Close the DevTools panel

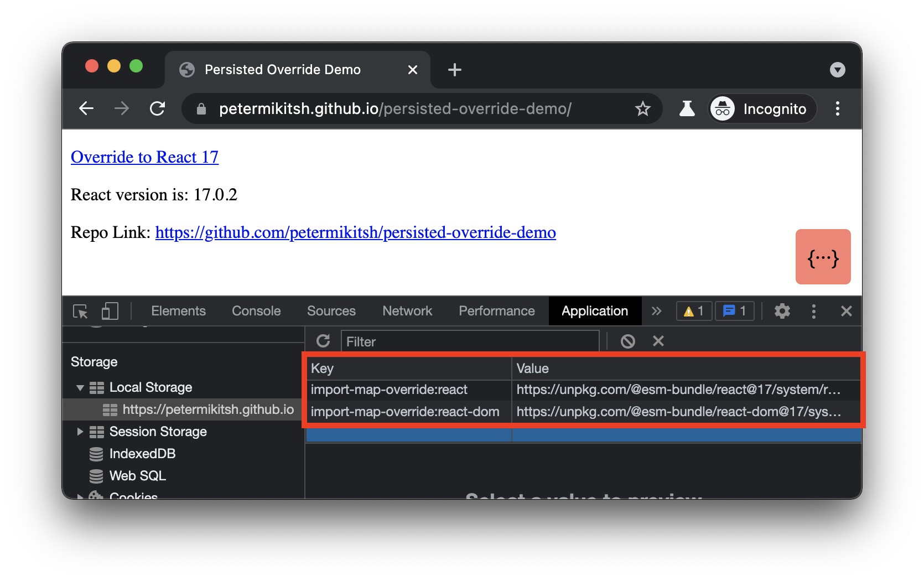point(846,311)
